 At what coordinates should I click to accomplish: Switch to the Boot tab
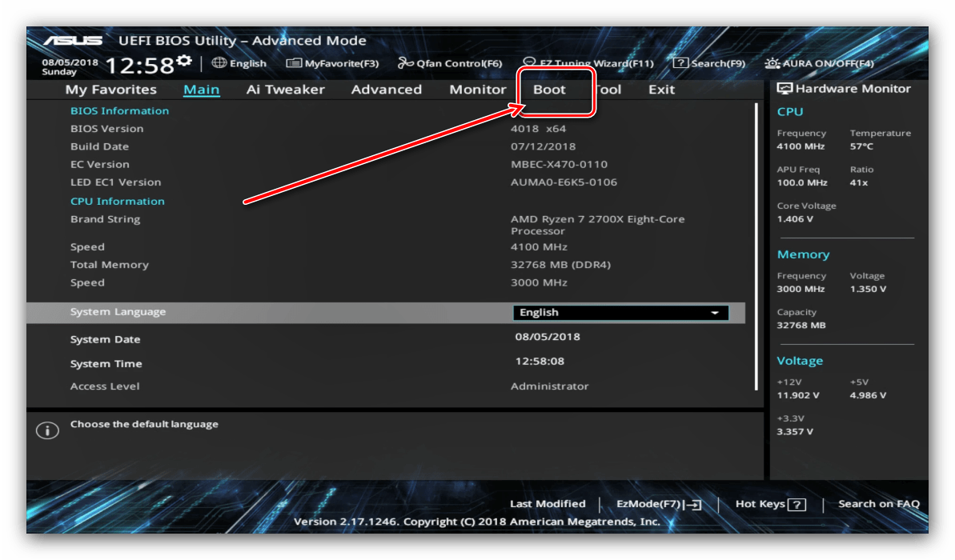(x=549, y=90)
